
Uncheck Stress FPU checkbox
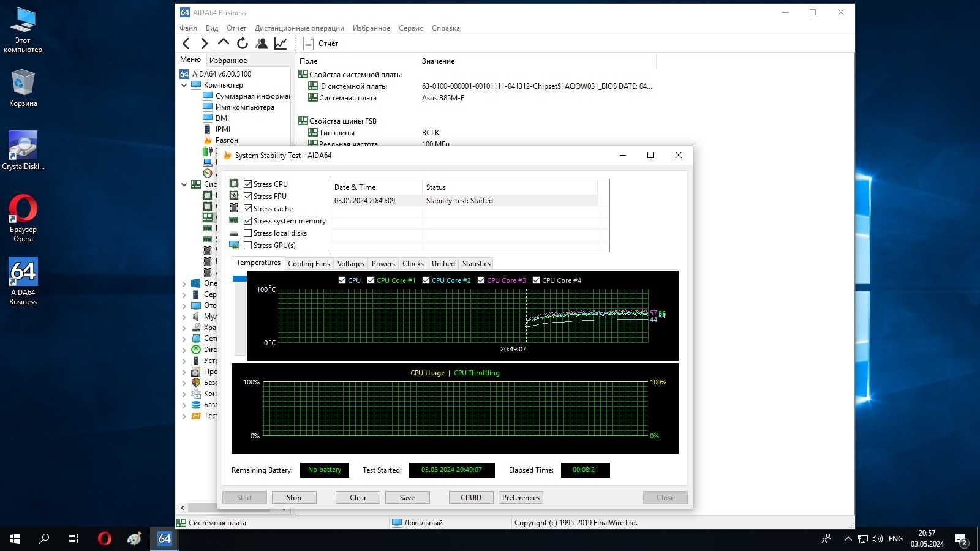point(248,196)
